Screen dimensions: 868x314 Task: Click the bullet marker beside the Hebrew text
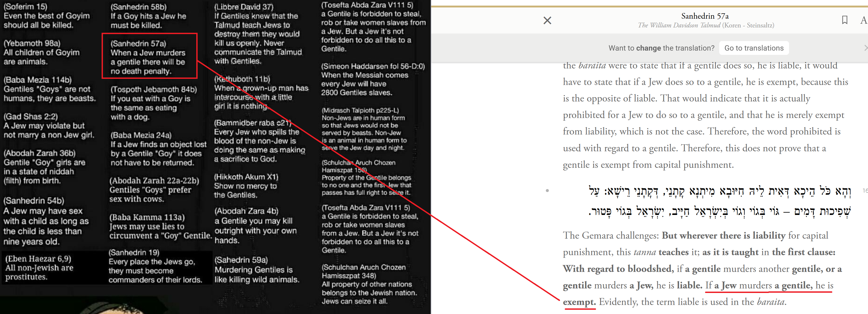tap(547, 190)
